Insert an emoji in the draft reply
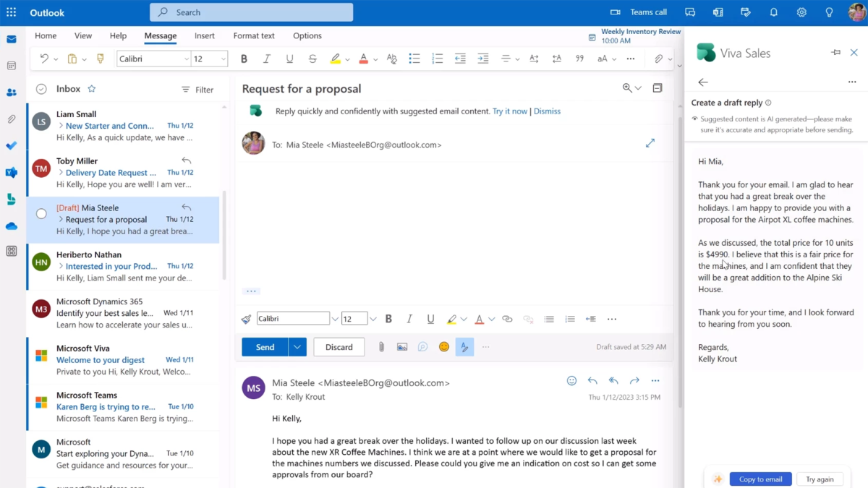The image size is (868, 488). click(443, 346)
